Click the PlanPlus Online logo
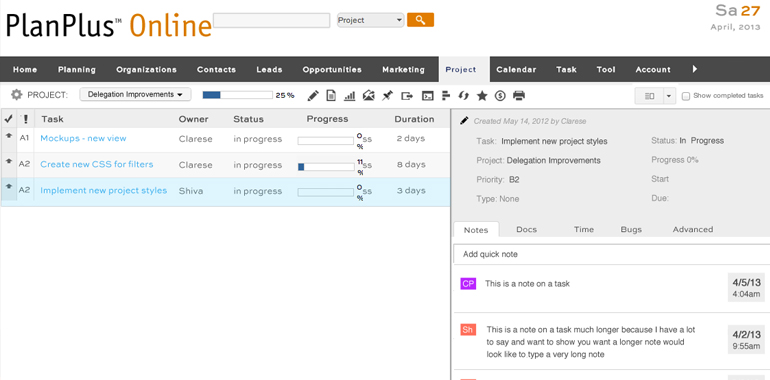This screenshot has width=770, height=380. (109, 25)
